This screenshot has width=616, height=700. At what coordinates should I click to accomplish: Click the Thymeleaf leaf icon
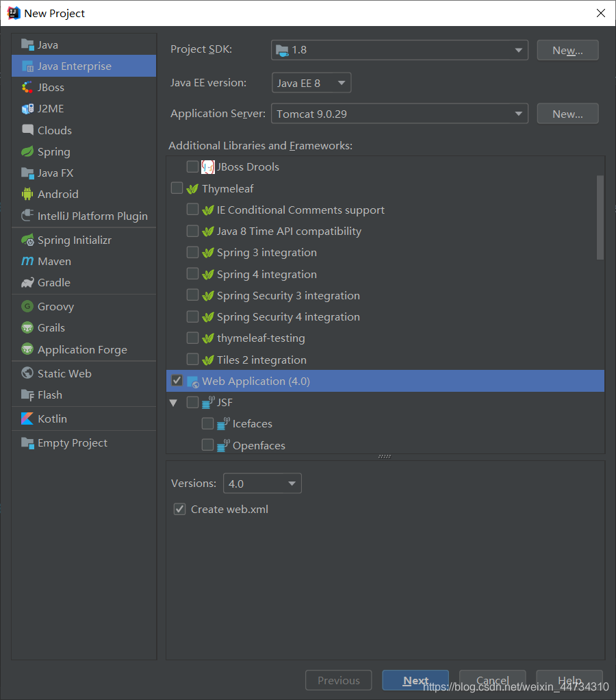(192, 189)
